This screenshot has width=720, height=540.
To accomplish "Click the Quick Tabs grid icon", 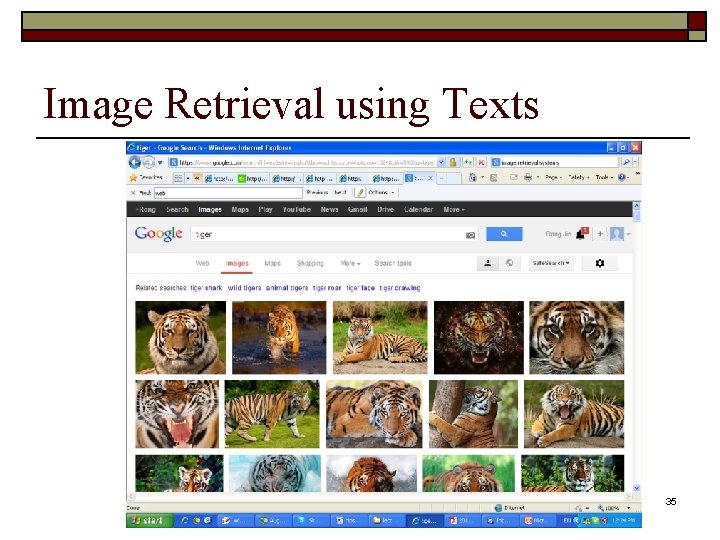I will (x=178, y=178).
